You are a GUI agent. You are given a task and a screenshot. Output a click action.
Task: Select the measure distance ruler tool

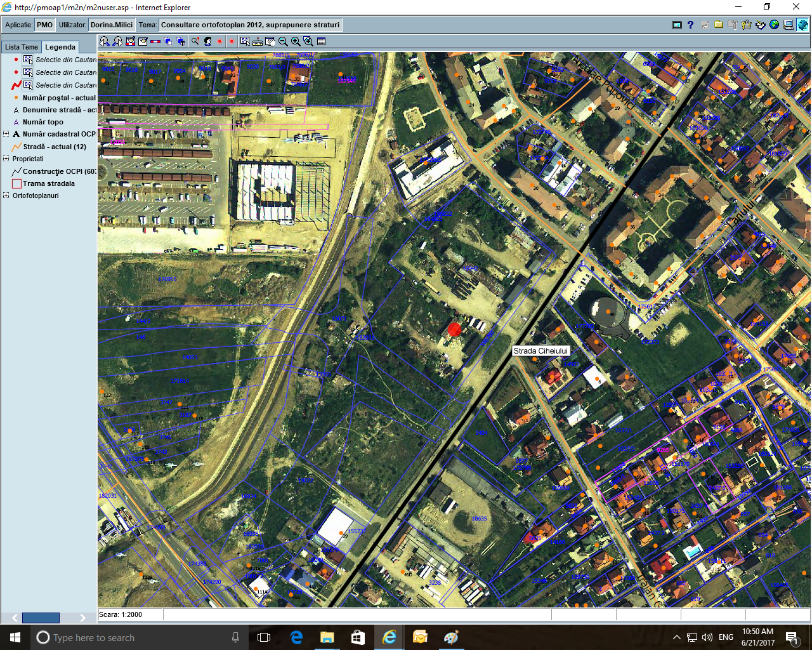(258, 42)
